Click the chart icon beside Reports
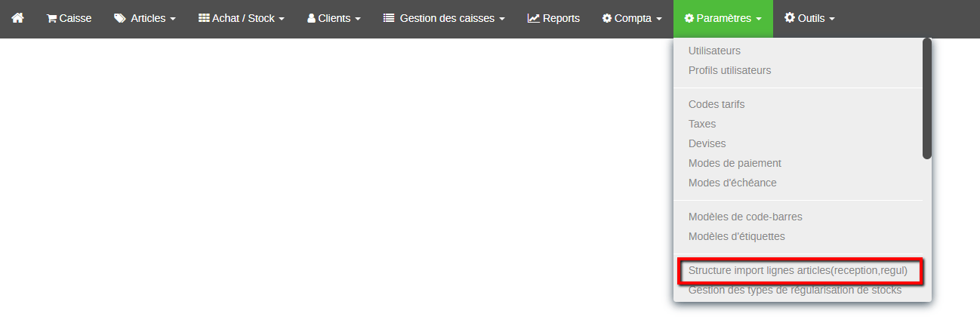The height and width of the screenshot is (323, 980). click(x=534, y=18)
